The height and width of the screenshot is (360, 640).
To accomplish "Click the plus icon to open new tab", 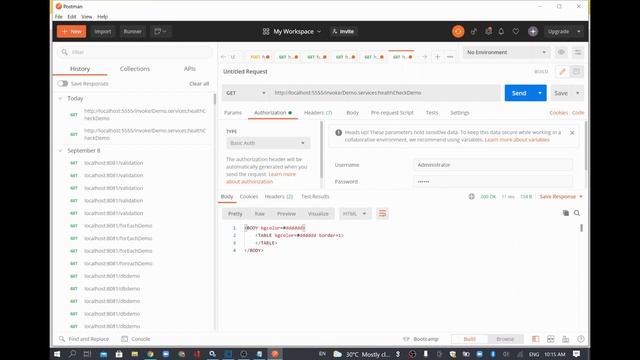I will (x=437, y=57).
